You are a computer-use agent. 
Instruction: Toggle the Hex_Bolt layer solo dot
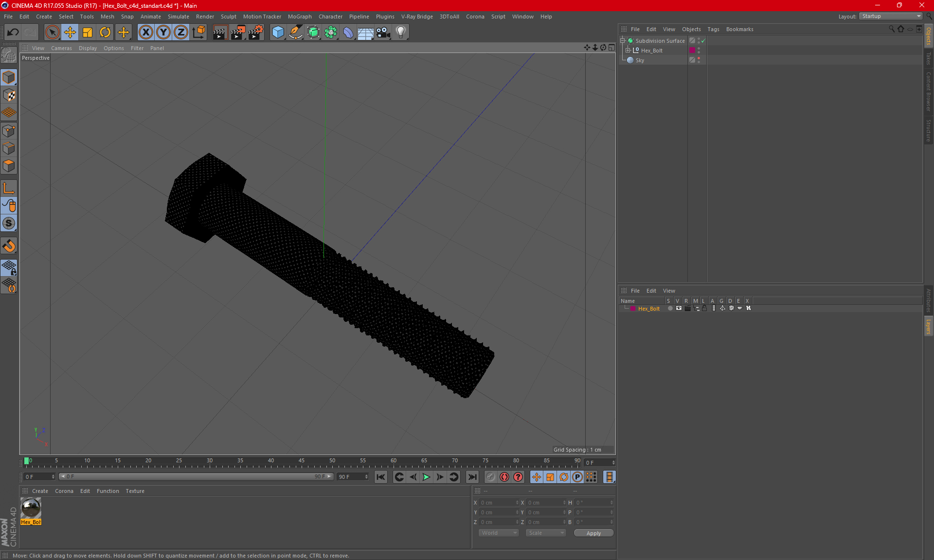670,308
